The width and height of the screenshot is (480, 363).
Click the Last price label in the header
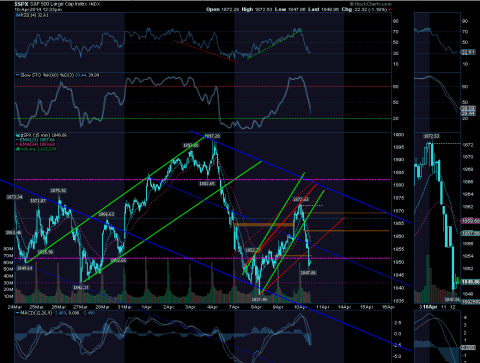click(314, 9)
